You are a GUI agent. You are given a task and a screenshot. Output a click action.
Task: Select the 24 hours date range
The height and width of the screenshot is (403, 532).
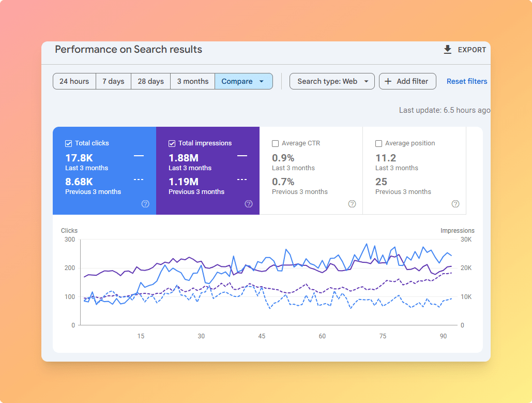(x=74, y=81)
